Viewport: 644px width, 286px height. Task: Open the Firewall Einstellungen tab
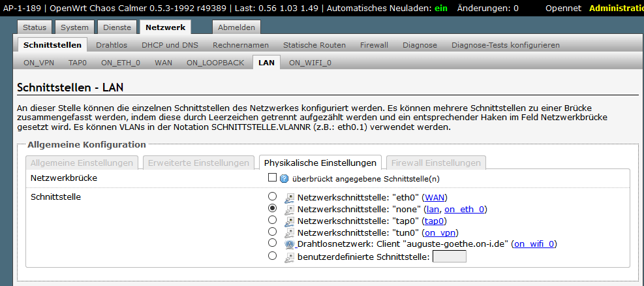(435, 163)
